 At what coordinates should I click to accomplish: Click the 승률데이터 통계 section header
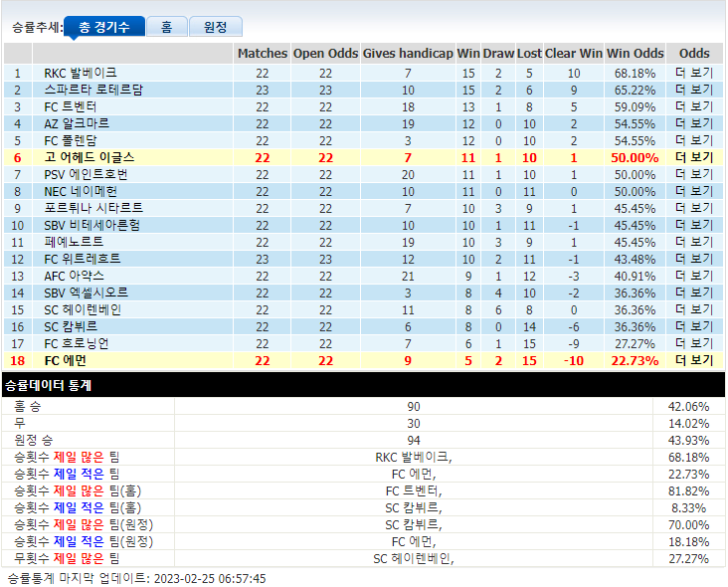coord(364,384)
